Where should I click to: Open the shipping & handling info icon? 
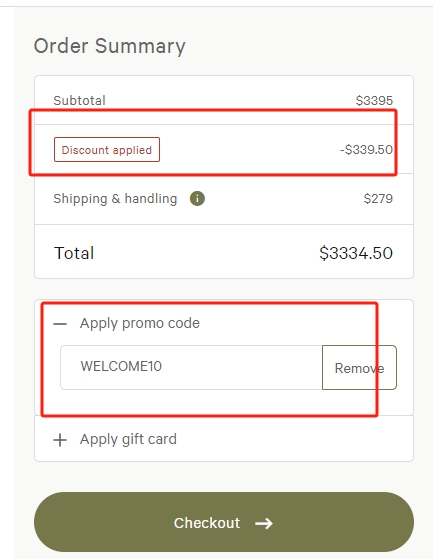click(197, 199)
